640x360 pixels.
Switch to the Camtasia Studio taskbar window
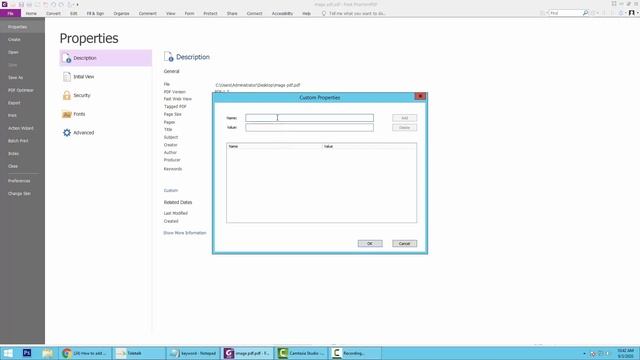(302, 353)
